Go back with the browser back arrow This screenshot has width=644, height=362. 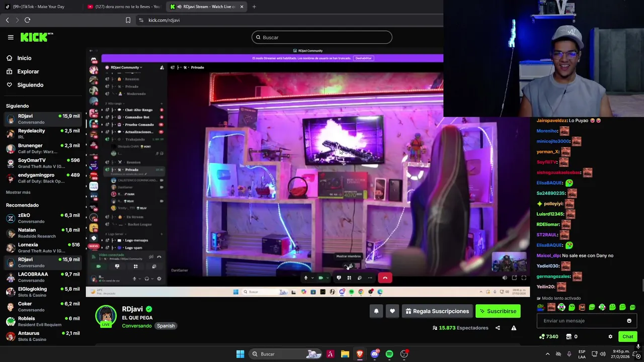point(7,20)
